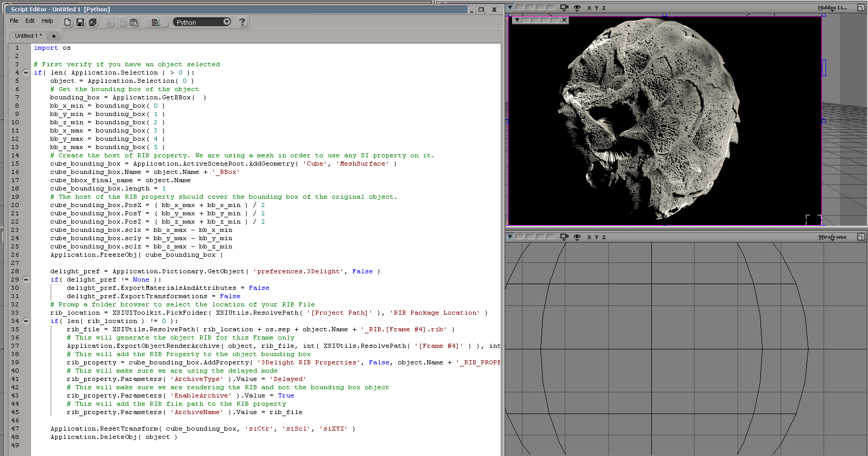Screen dimensions: 868x456
Task: Click the X axis button in top viewport
Action: (x=589, y=8)
